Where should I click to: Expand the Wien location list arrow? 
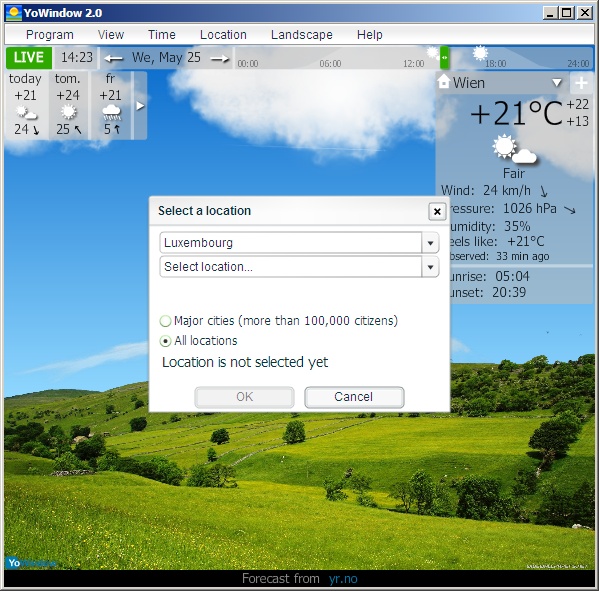point(557,83)
